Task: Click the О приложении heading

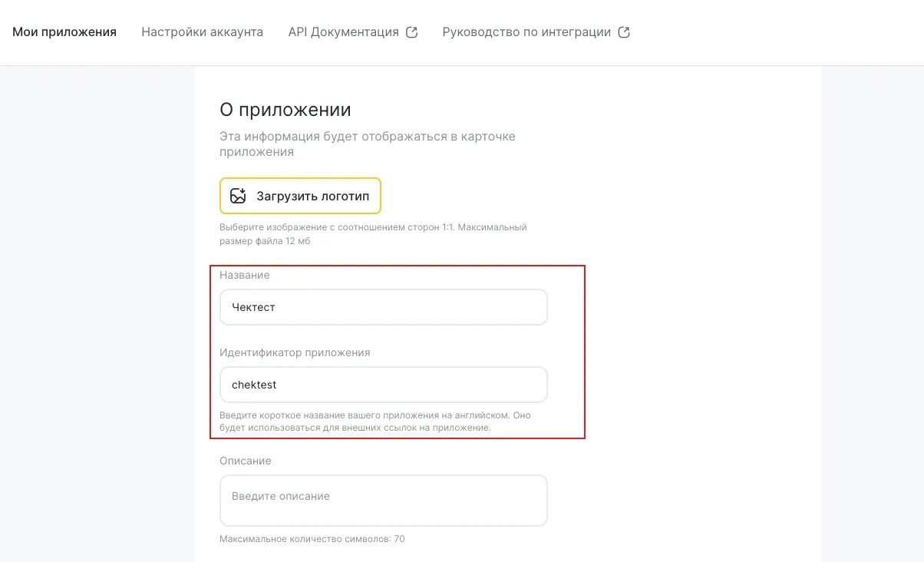Action: coord(285,110)
